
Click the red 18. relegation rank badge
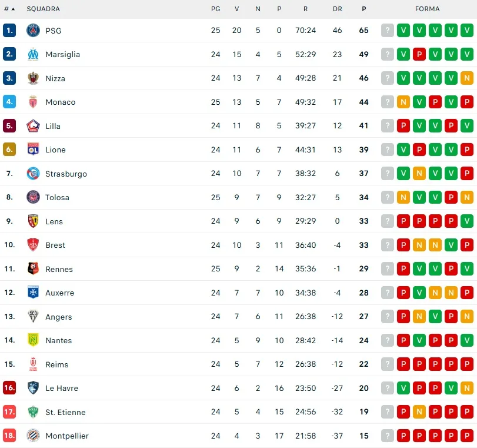(x=9, y=436)
